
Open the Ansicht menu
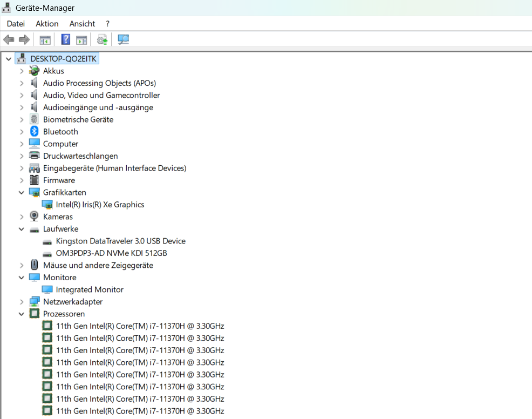point(82,24)
